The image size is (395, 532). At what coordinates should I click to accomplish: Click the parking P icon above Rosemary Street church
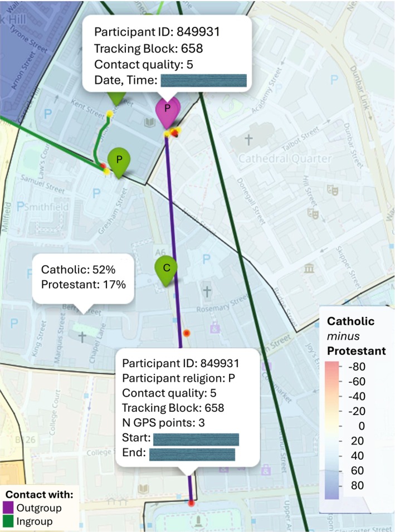coord(206,259)
